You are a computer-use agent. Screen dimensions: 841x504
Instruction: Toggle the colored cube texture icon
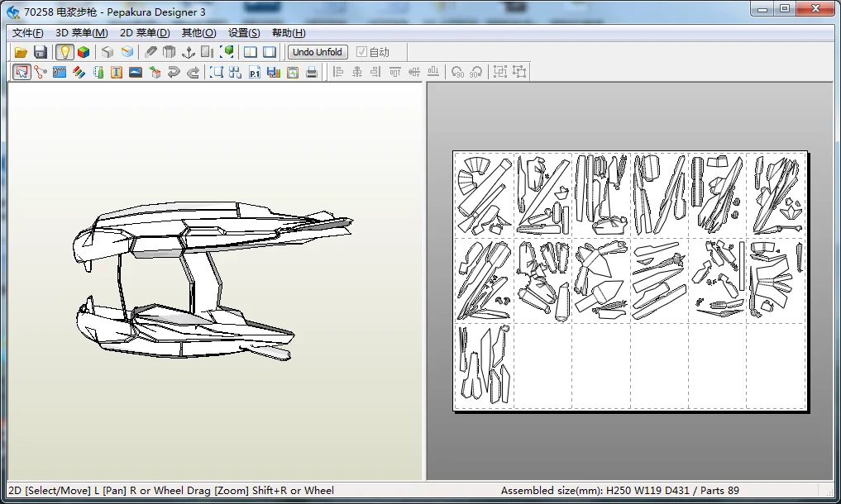pos(84,52)
